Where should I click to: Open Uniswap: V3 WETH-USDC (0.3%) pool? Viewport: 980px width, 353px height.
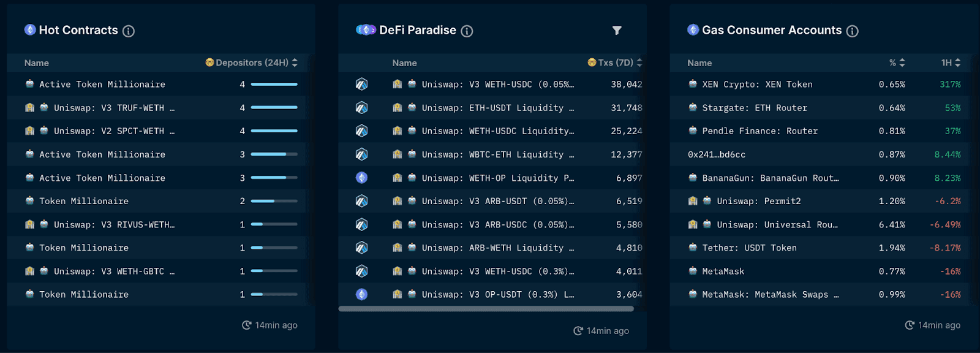click(498, 271)
